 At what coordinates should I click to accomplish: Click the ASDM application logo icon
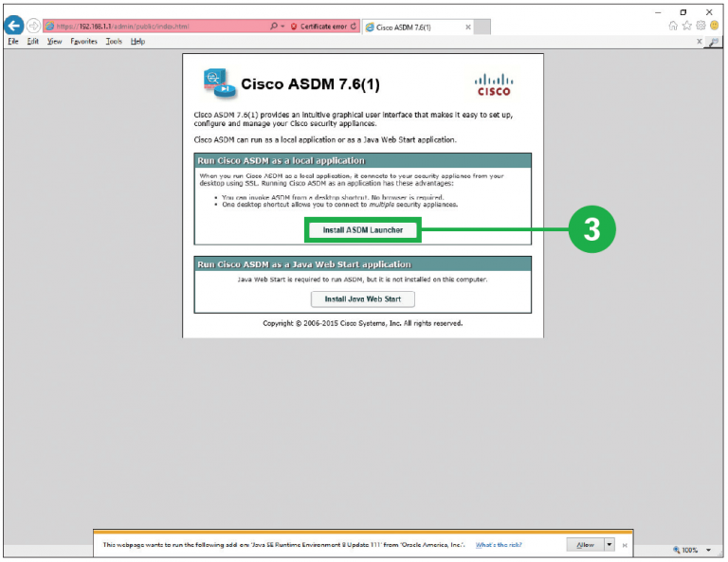tap(219, 83)
